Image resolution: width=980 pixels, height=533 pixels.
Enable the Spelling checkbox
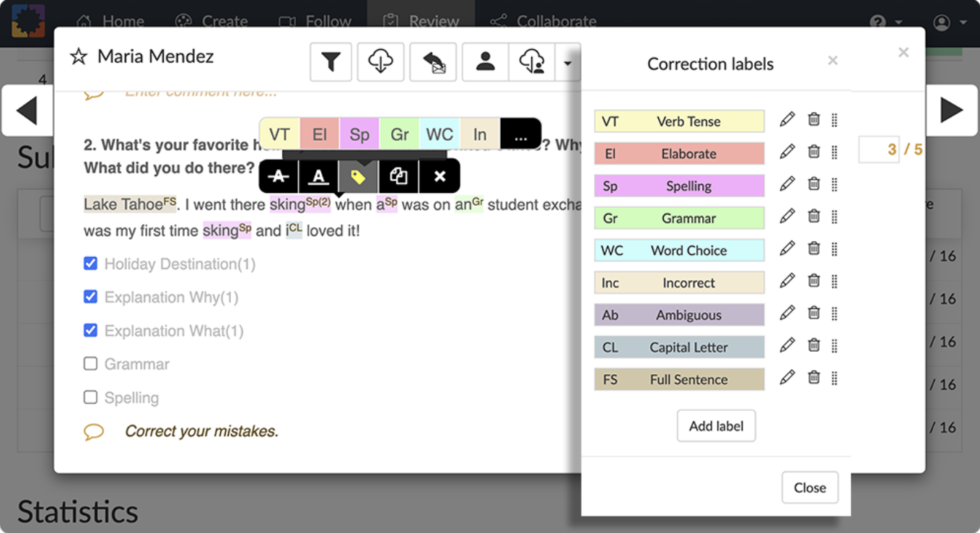click(90, 397)
